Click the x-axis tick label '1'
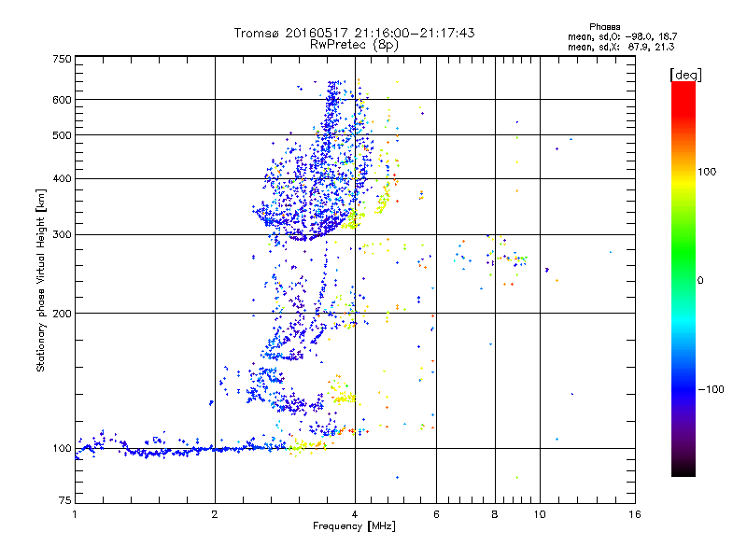 [x=75, y=514]
